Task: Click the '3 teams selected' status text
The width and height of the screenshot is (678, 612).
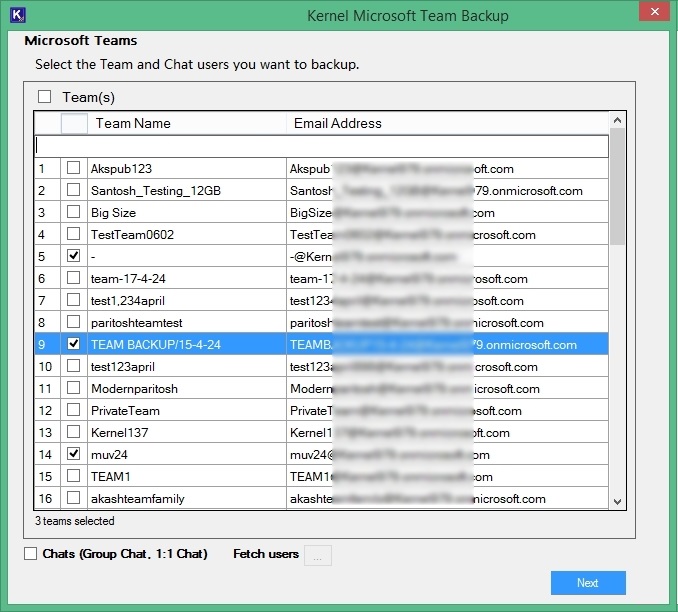Action: coord(74,521)
